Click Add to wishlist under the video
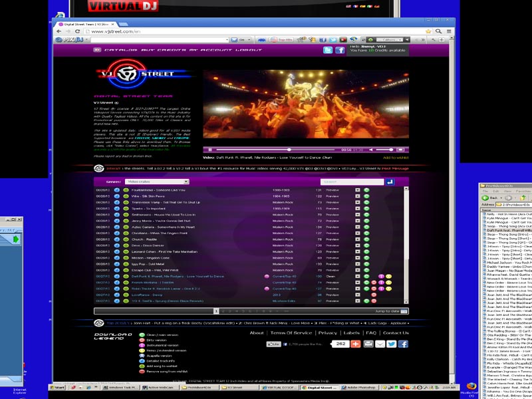The width and height of the screenshot is (532, 399). [x=396, y=158]
